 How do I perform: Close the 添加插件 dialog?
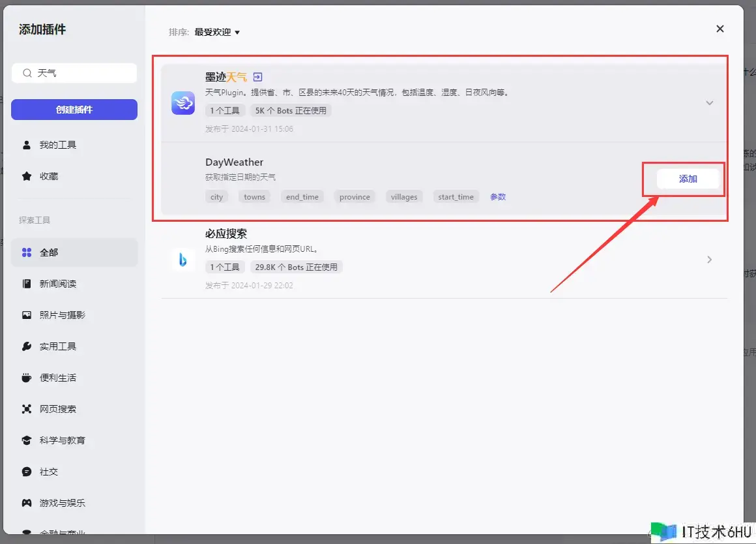720,29
